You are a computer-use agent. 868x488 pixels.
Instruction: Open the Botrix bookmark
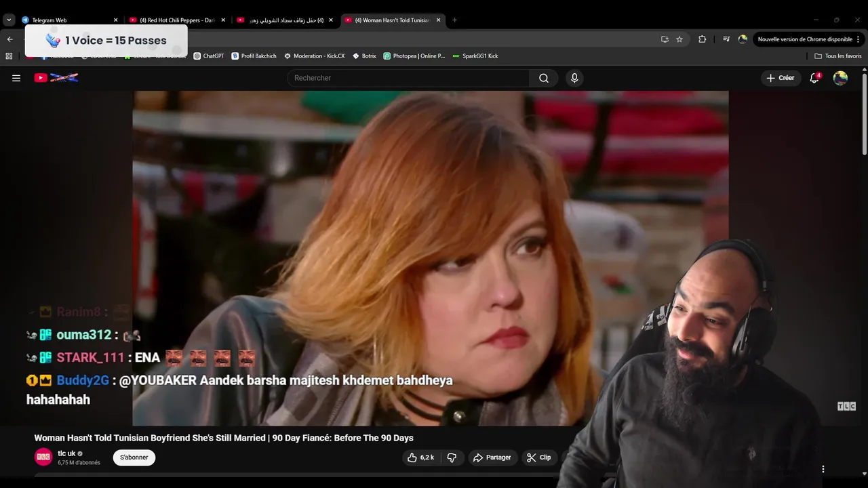[364, 56]
